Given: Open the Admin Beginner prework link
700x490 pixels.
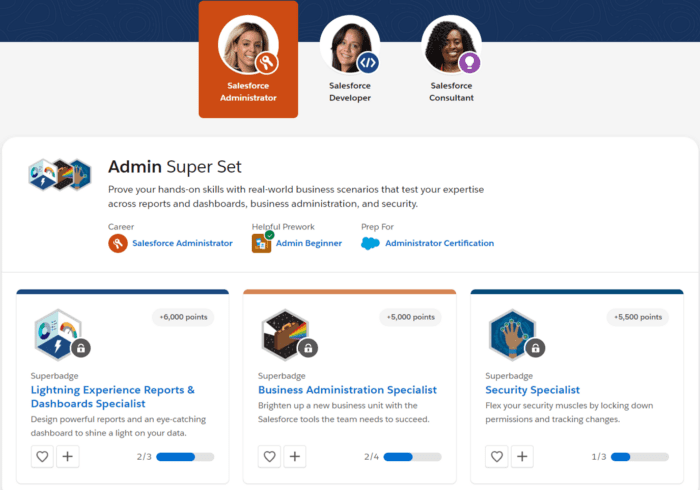Looking at the screenshot, I should tap(309, 243).
